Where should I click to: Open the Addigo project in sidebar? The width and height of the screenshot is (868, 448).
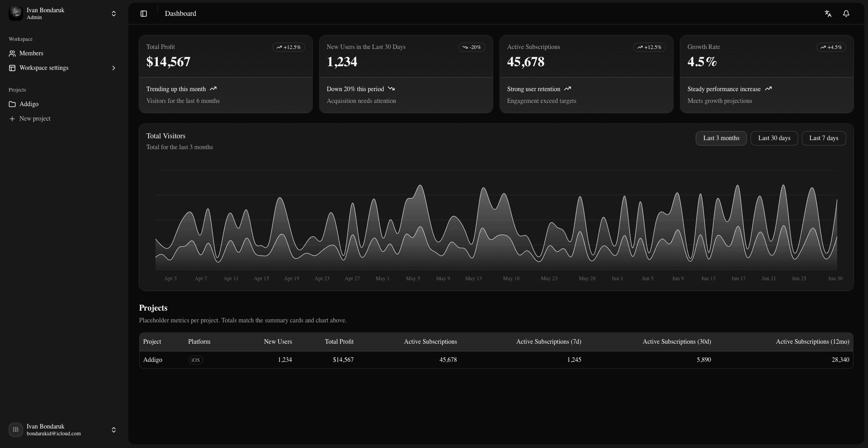point(63,104)
